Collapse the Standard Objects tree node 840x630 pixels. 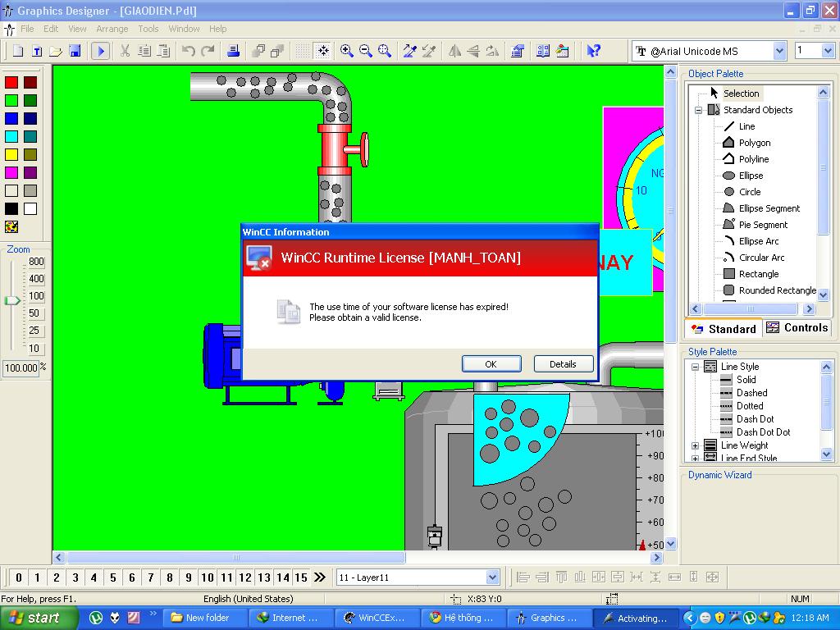point(698,111)
